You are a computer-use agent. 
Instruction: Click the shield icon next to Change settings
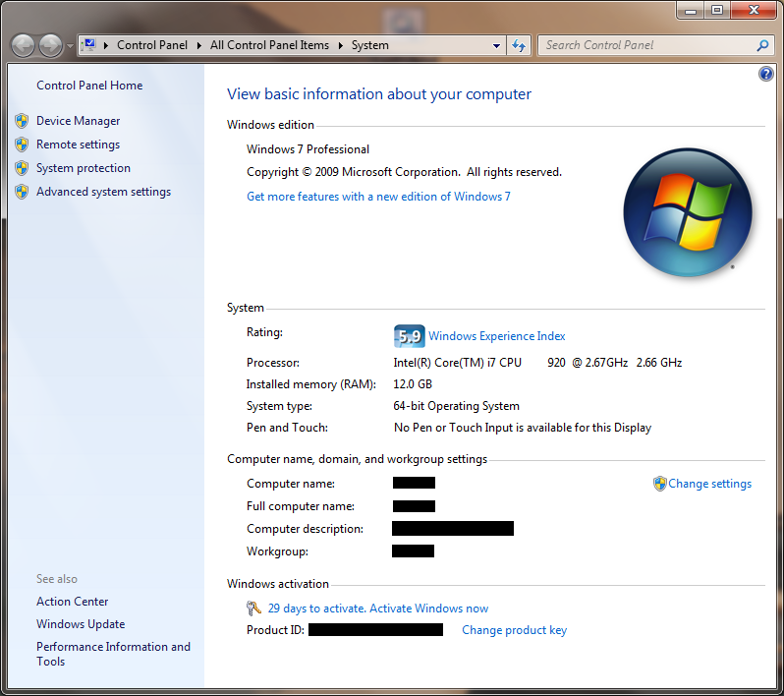(660, 484)
